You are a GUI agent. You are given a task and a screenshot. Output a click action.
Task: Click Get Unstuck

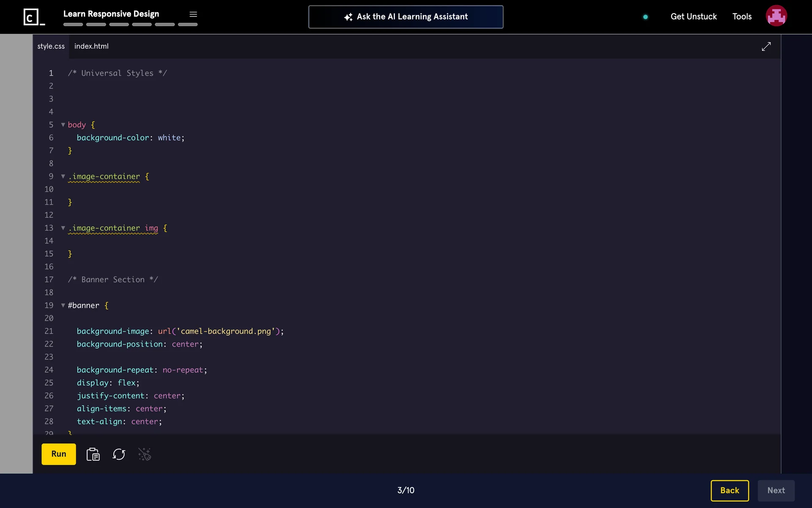[694, 17]
